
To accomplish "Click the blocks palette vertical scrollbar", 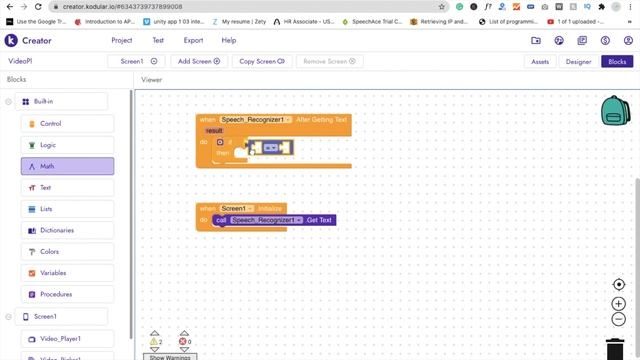I will (x=131, y=214).
